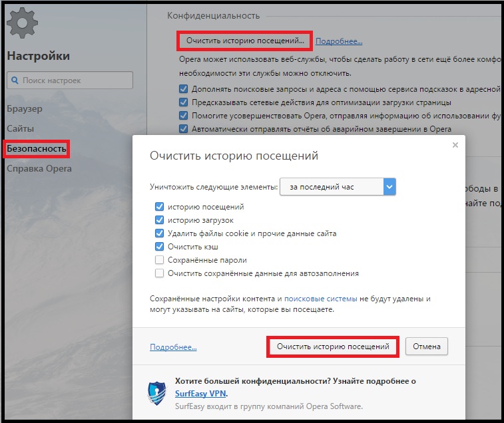This screenshot has width=504, height=423.
Task: Click the settings search field
Action: tap(70, 80)
